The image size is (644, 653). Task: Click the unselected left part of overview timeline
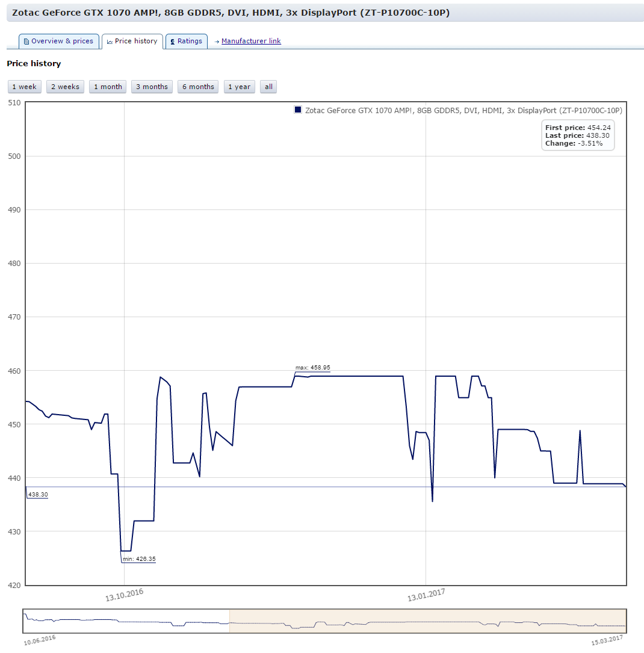126,621
